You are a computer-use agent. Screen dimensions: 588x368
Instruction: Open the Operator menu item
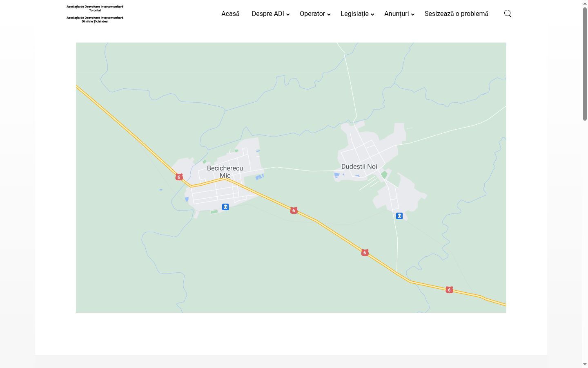(x=312, y=13)
